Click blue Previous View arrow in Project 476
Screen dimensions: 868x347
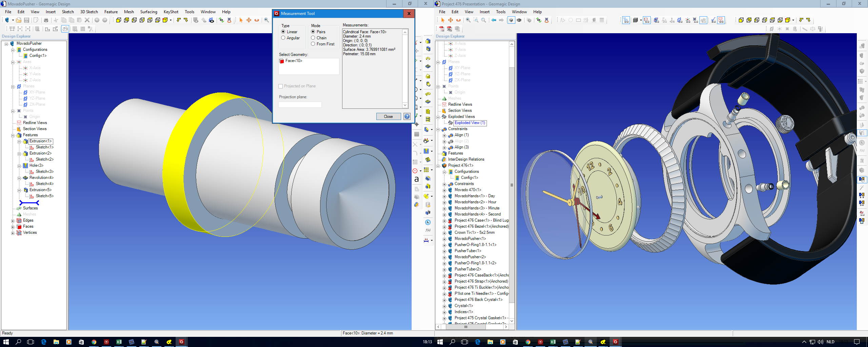[x=494, y=20]
